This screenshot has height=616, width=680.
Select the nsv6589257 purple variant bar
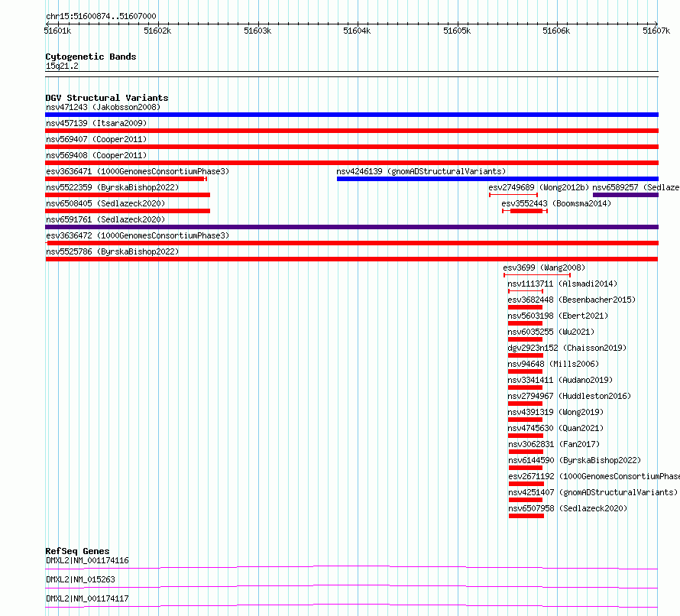pyautogui.click(x=625, y=195)
